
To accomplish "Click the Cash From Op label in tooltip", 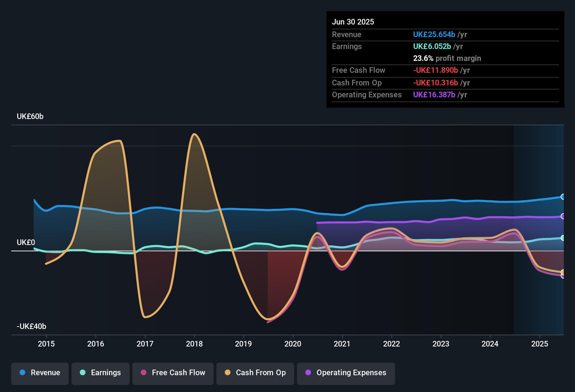I will (357, 83).
